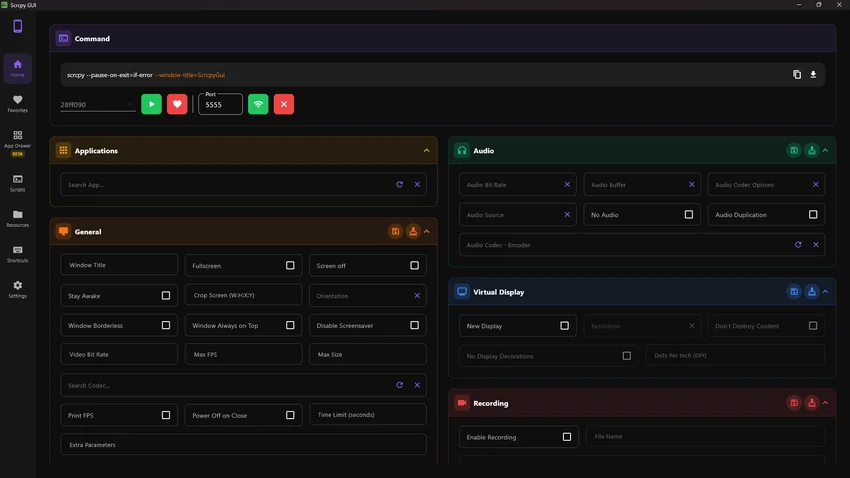Screen dimensions: 850x478
Task: Clear the Audio Buffer field
Action: [691, 184]
